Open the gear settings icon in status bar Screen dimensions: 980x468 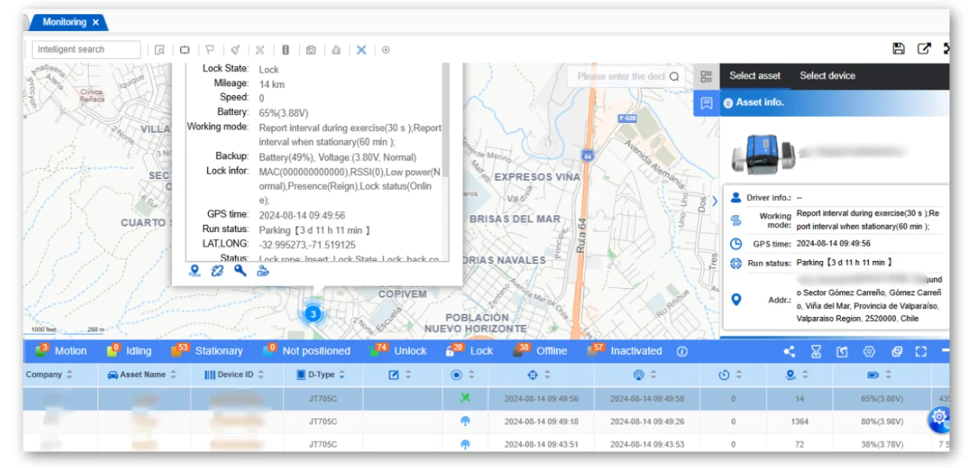pyautogui.click(x=869, y=351)
